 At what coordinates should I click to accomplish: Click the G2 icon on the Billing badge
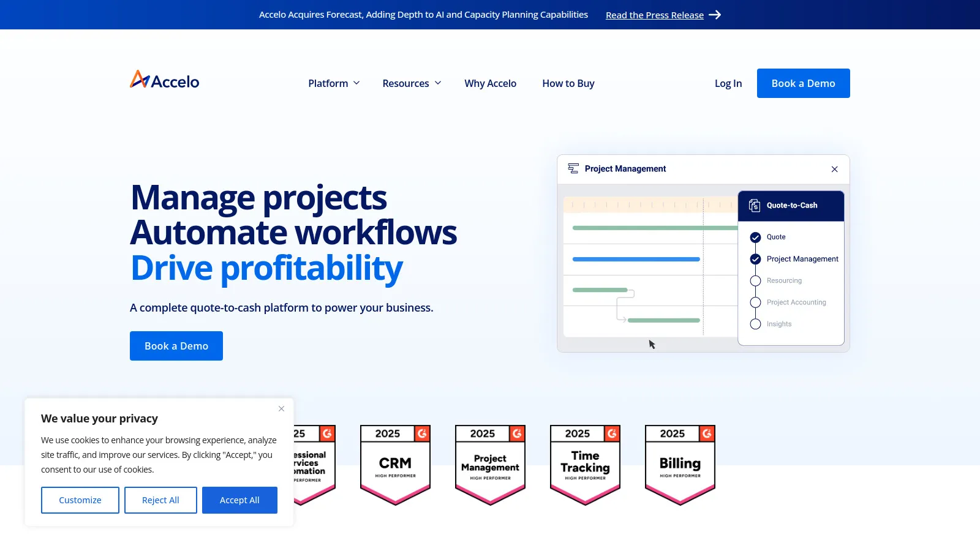[x=707, y=433]
